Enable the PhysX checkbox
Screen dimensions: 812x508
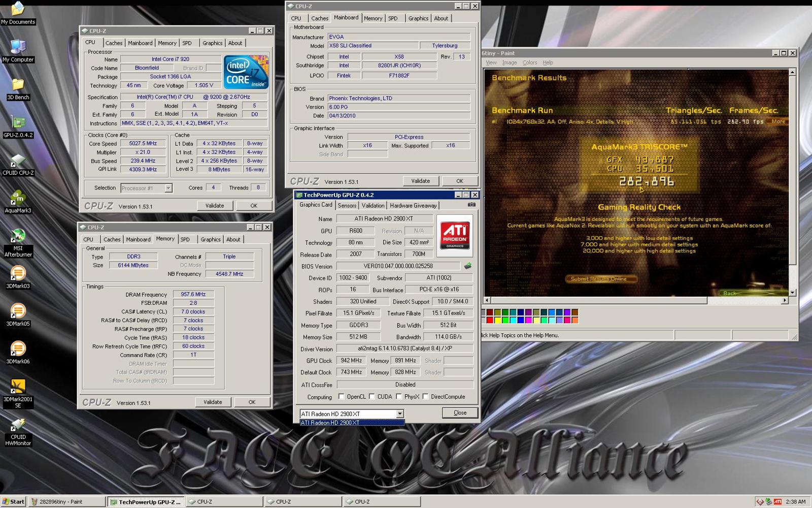click(399, 397)
